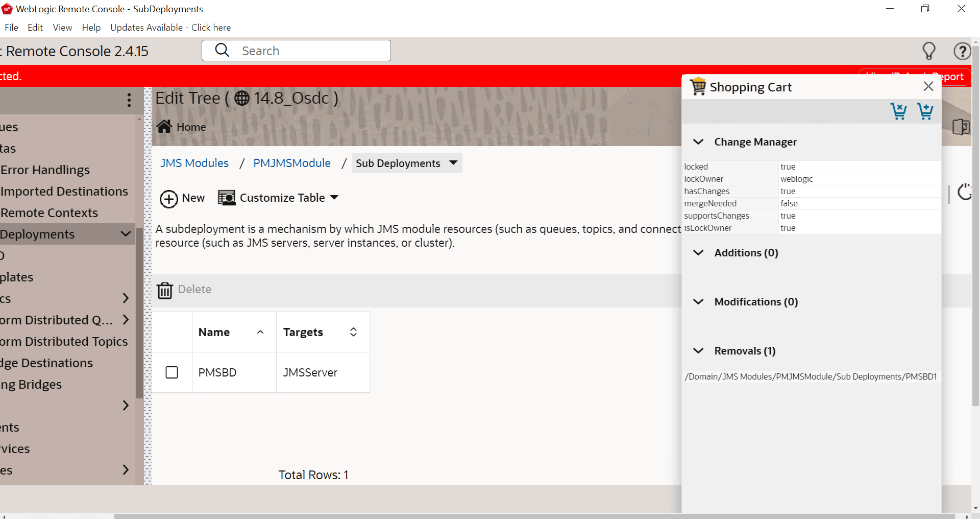Select Bridge Destinations in the tree
The image size is (980, 519).
[x=46, y=363]
